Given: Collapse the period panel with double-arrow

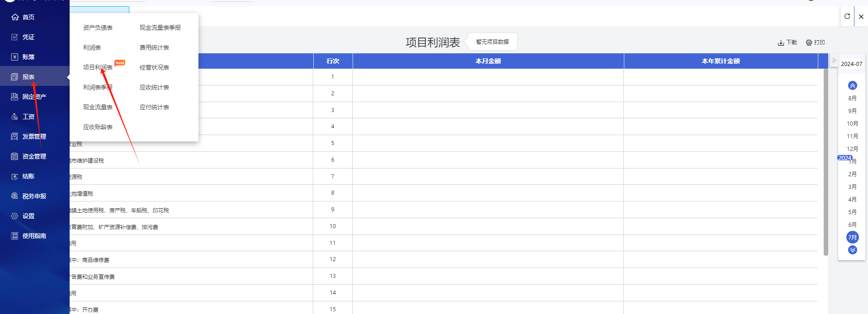Looking at the screenshot, I should click(834, 60).
